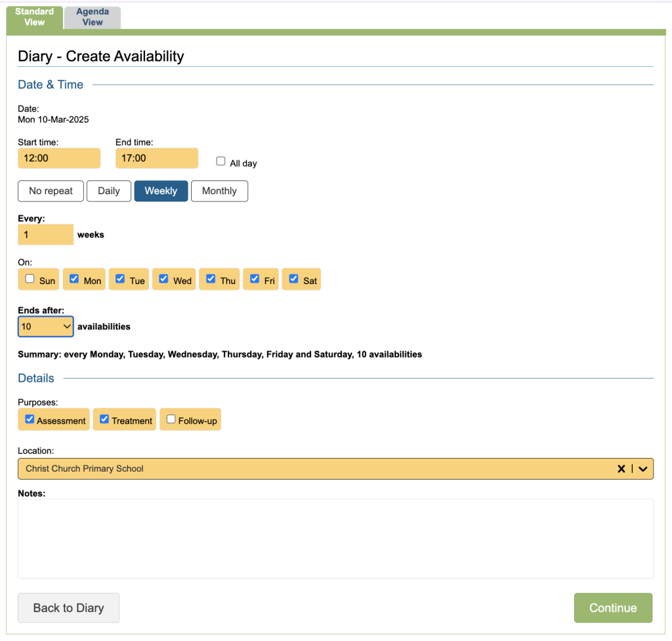Deselect the Wed day checkbox

[x=163, y=279]
